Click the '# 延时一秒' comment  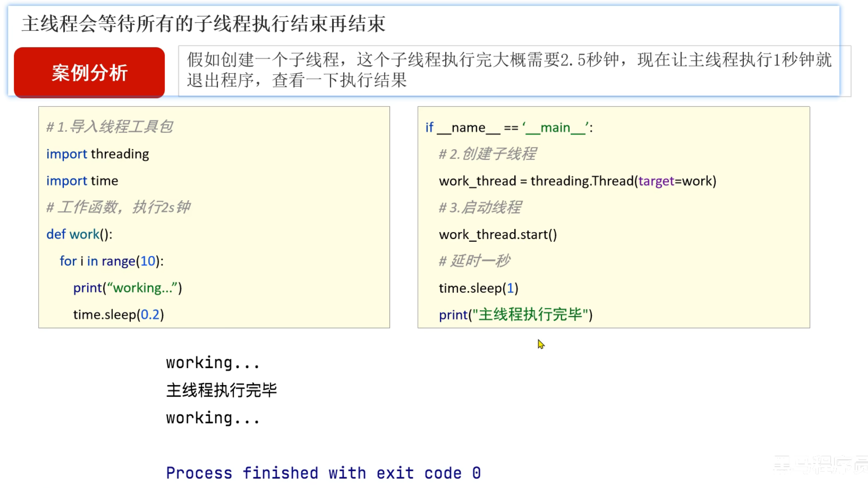(474, 261)
